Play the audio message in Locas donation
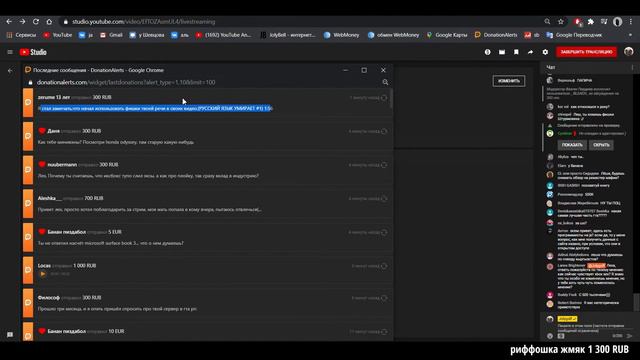Image resolution: width=640 pixels, height=360 pixels. click(x=42, y=274)
